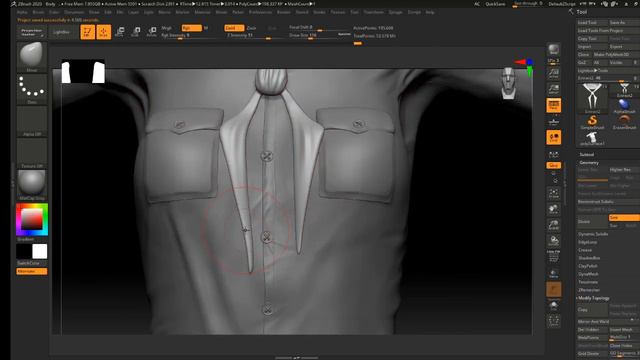Open the Preferences menu
Image resolution: width=640 pixels, height=360 pixels.
point(260,12)
